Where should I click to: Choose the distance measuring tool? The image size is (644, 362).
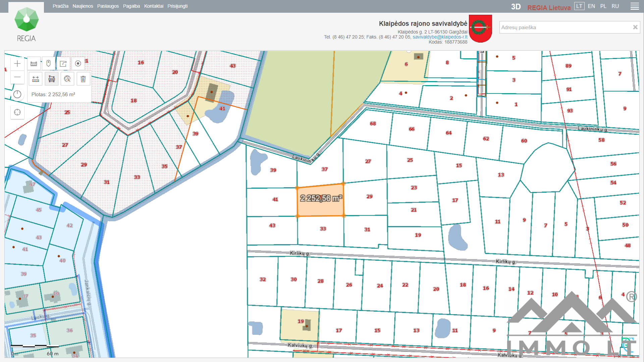(36, 79)
